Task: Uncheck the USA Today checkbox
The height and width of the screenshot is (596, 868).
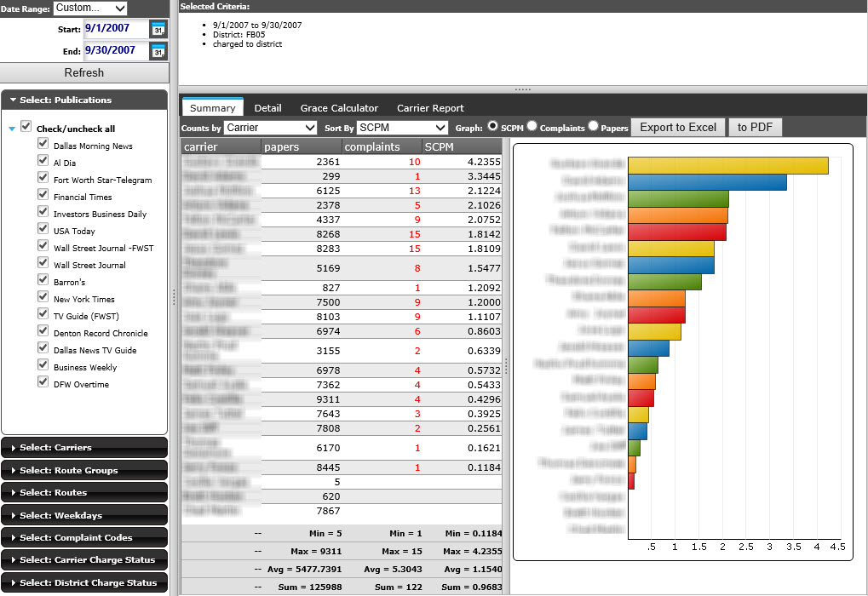Action: (43, 231)
